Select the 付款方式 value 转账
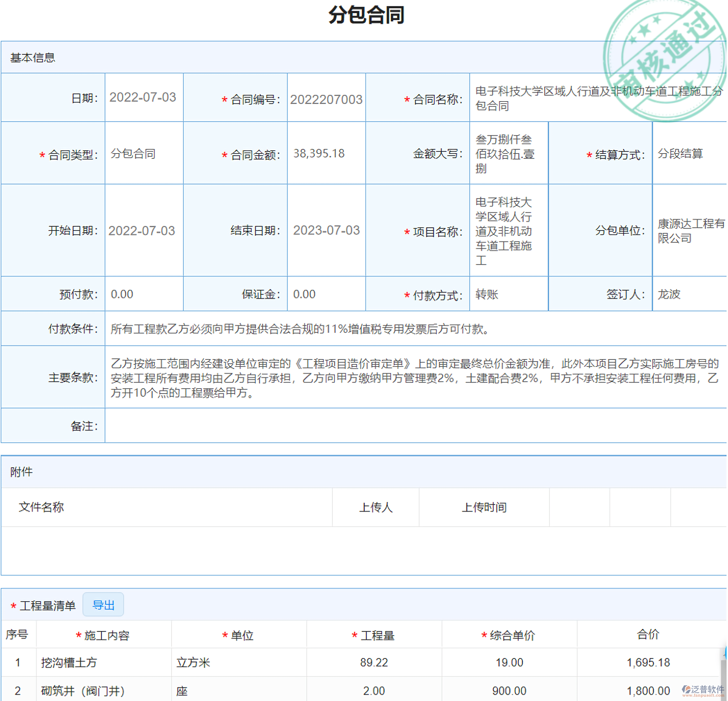Image resolution: width=728 pixels, height=701 pixels. (x=487, y=294)
